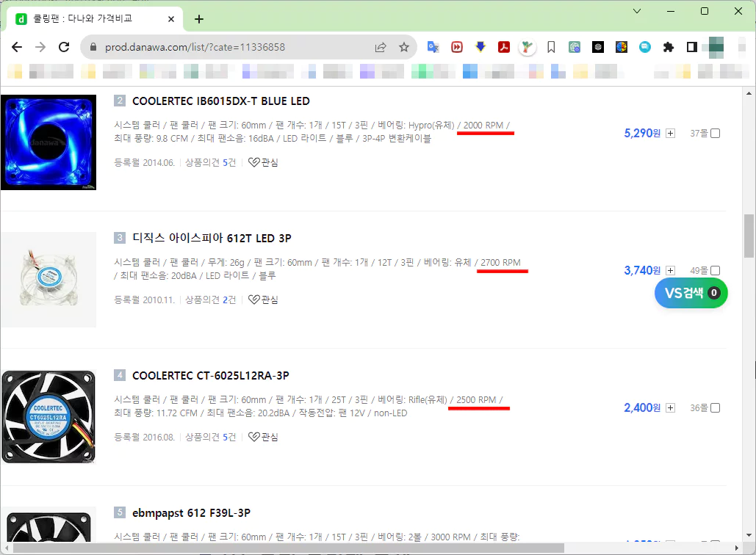The width and height of the screenshot is (756, 555).
Task: Open the clear 디직스 fan thumbnail
Action: (48, 280)
